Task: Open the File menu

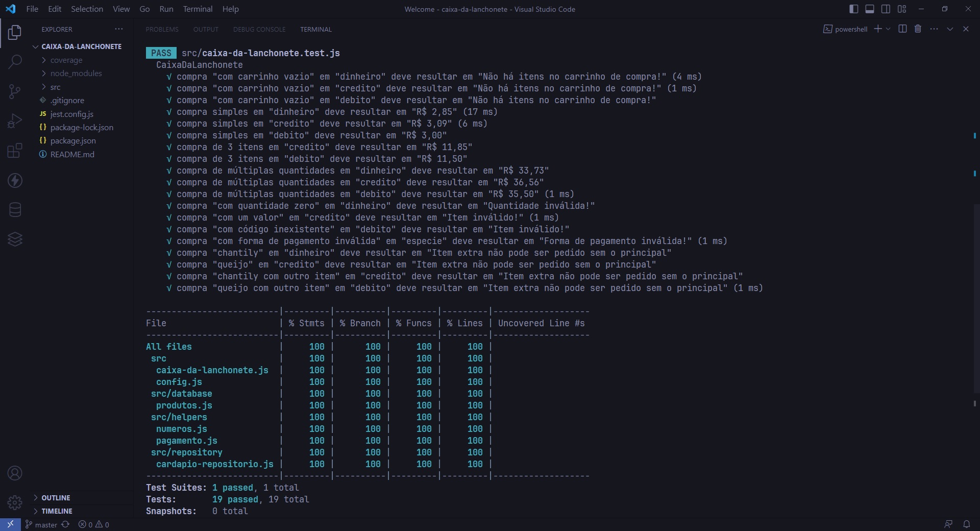Action: point(32,9)
